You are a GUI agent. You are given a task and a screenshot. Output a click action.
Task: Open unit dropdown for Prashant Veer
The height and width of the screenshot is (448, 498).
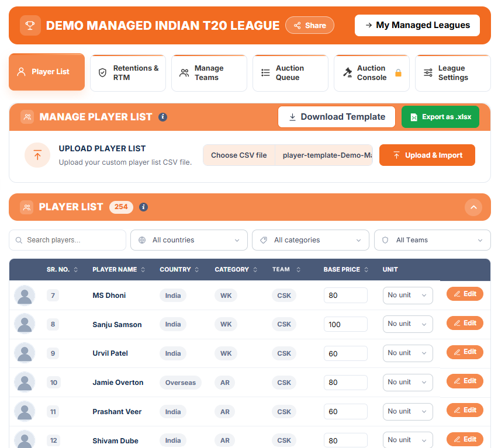408,412
